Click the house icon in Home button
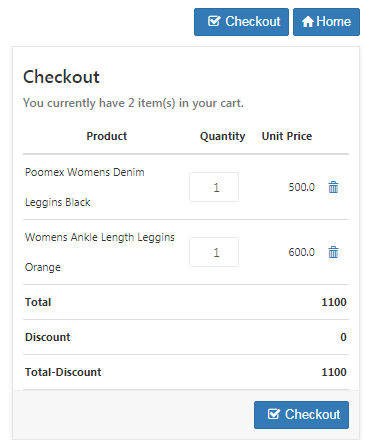The height and width of the screenshot is (445, 371). 308,22
